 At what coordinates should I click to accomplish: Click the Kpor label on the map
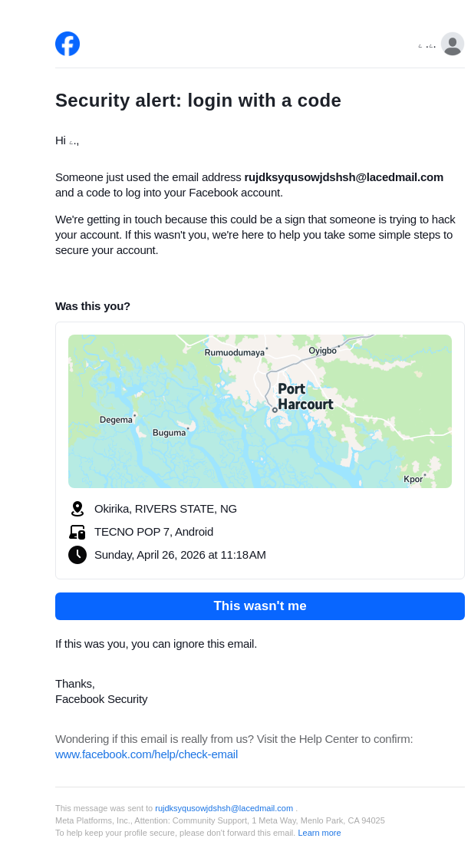[x=413, y=480]
